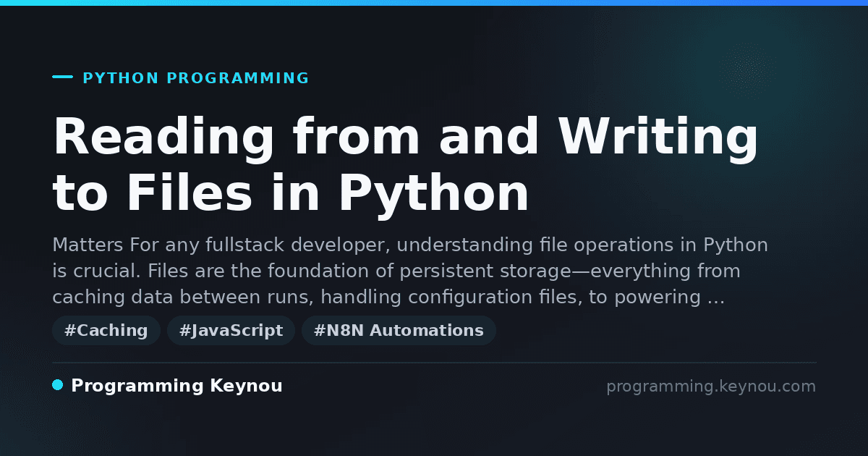This screenshot has height=456, width=868.
Task: Click the #N8N Automations tag pill
Action: (x=399, y=331)
